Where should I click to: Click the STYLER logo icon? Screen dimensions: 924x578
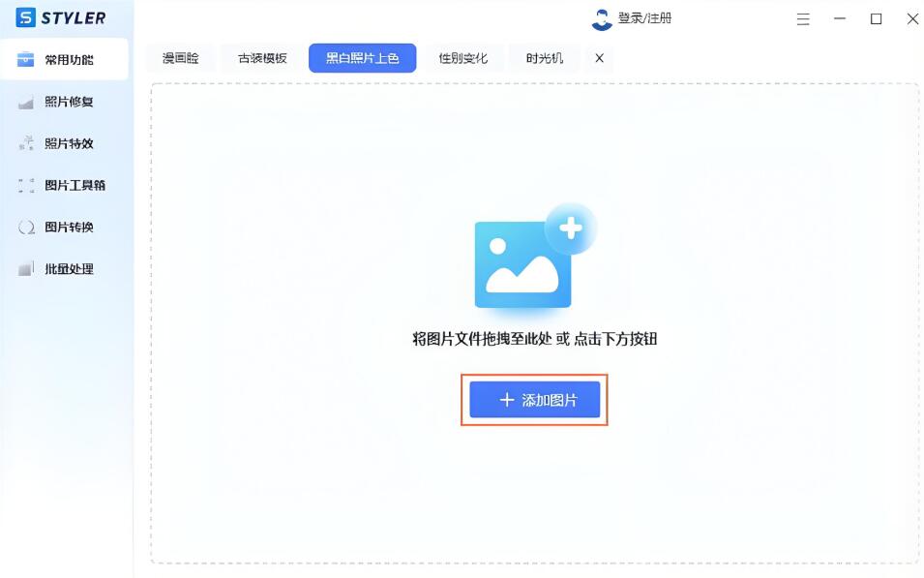pos(25,17)
